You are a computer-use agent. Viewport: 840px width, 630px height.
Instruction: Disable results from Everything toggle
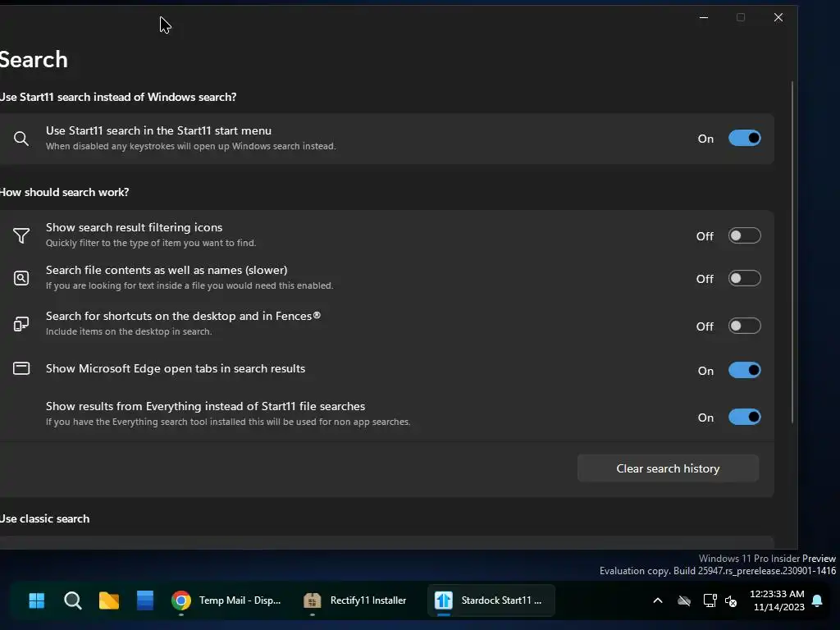click(x=744, y=417)
